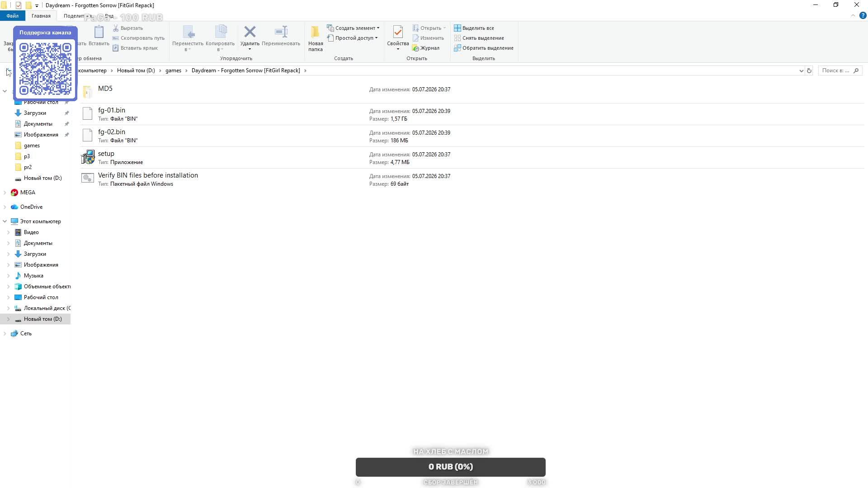
Task: Invert selection with Обратить выделение
Action: [x=484, y=48]
